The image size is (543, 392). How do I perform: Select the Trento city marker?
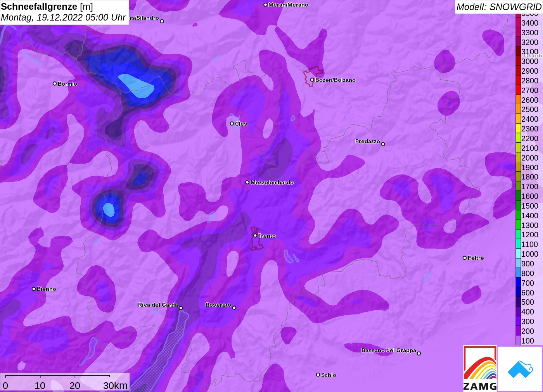[255, 235]
